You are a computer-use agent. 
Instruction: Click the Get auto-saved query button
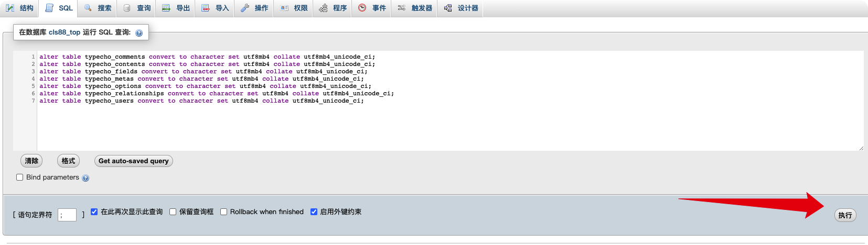(x=134, y=161)
